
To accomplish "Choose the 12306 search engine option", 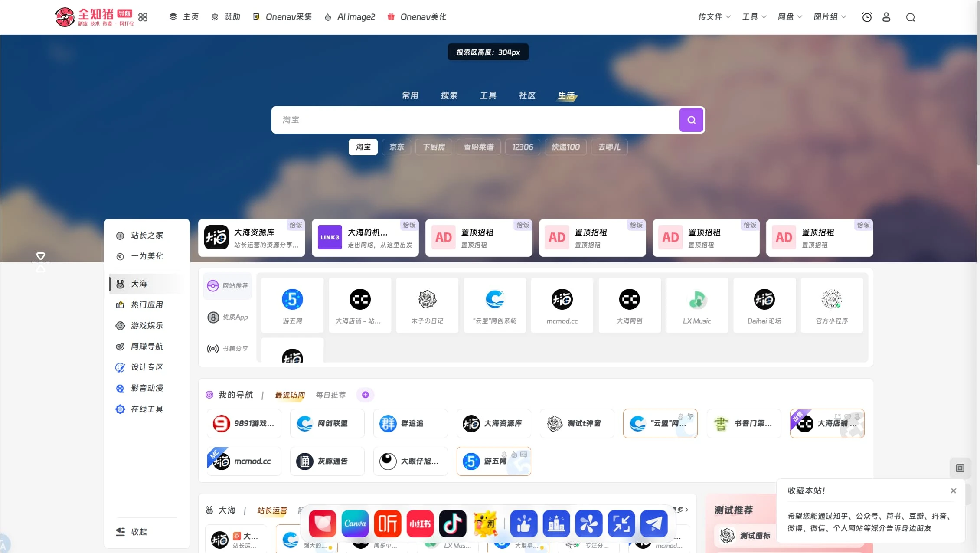I will pos(523,147).
